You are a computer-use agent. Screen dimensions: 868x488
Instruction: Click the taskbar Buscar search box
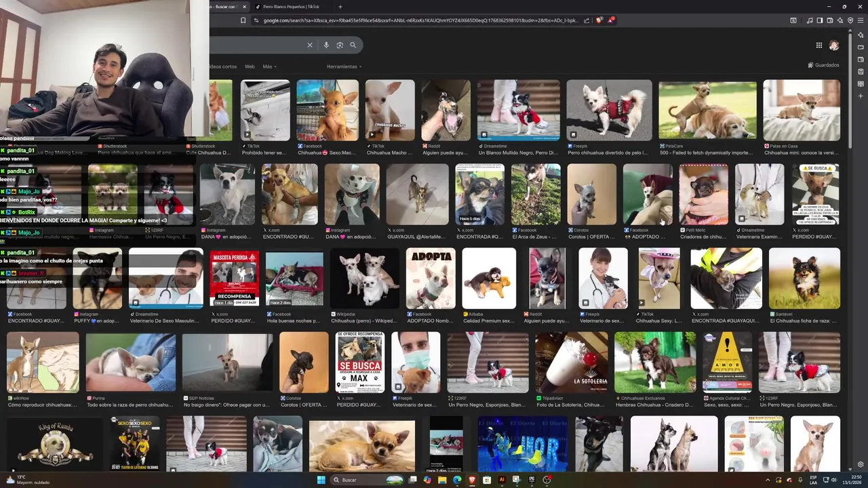click(x=368, y=480)
